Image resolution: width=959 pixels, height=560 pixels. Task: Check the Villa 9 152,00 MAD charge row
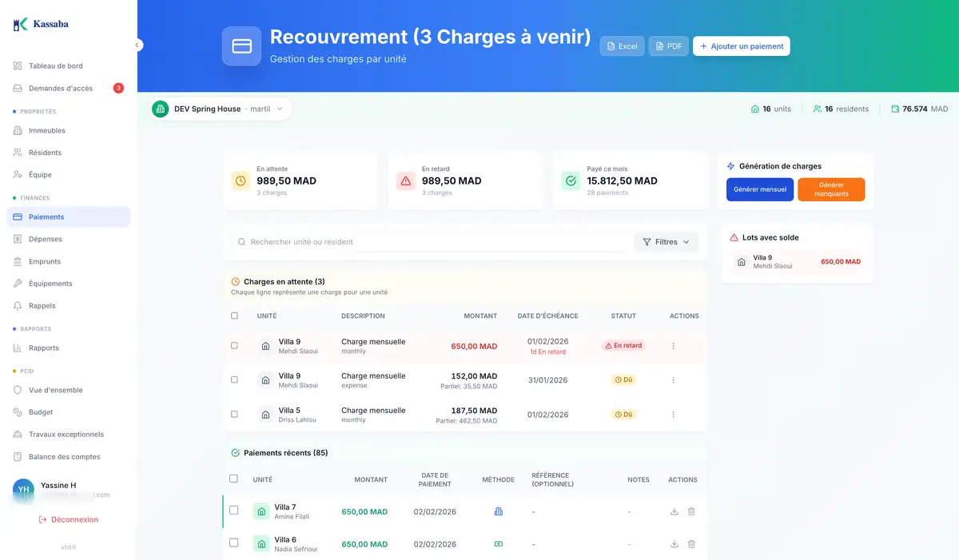click(x=234, y=380)
